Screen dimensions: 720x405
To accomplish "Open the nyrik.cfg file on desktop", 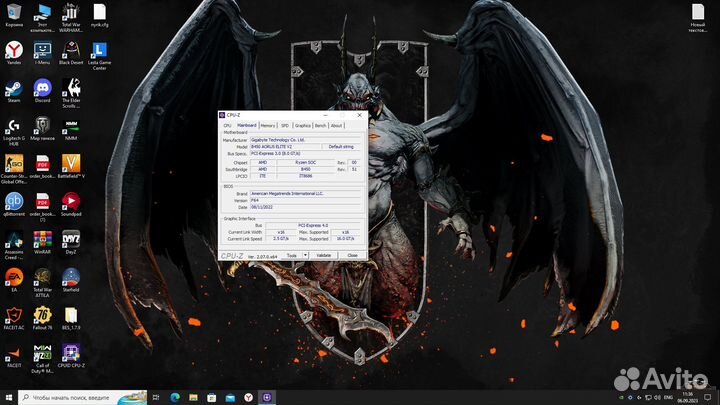I will 99,15.
